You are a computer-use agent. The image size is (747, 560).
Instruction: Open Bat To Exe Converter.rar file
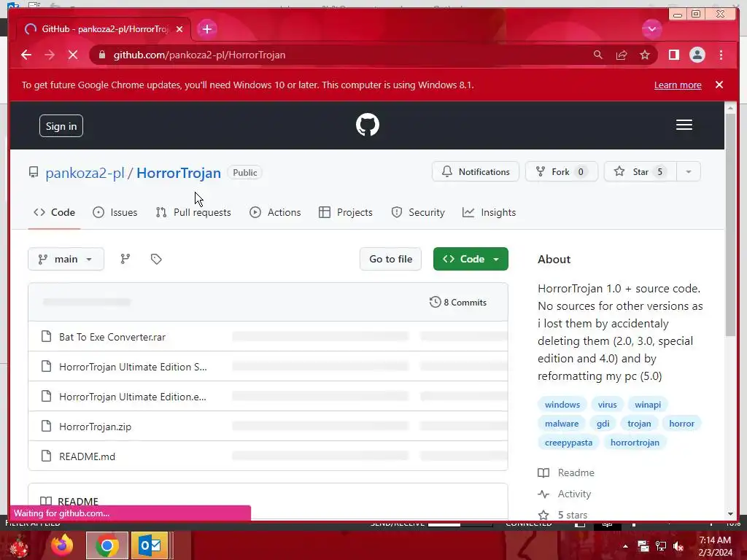coord(112,337)
